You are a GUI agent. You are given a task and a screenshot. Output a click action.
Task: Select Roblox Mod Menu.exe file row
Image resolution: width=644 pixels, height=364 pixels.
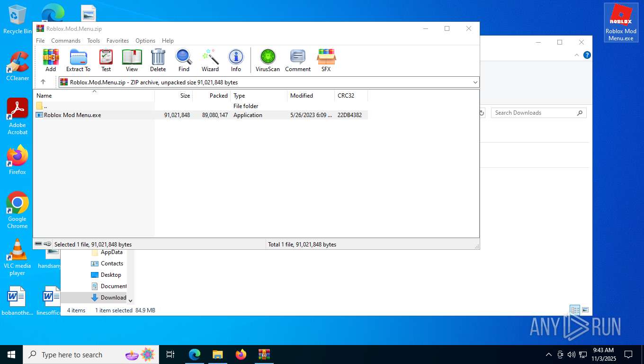[x=201, y=115]
